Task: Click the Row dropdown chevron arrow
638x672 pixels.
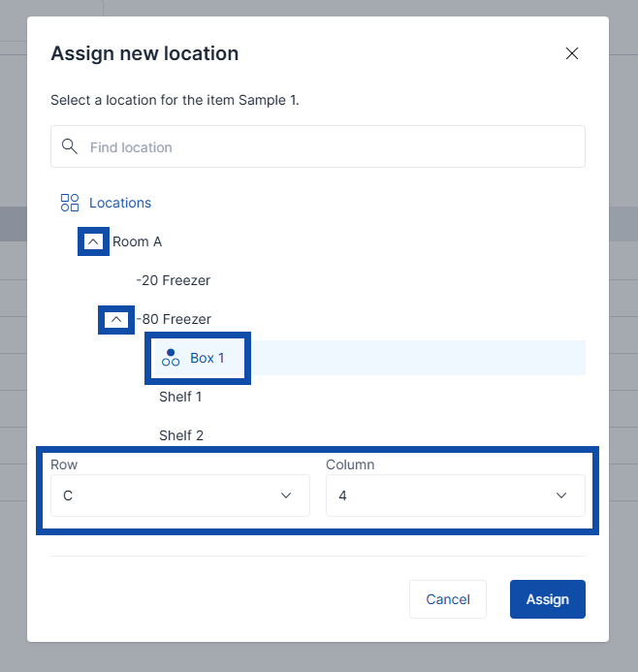Action: coord(286,496)
